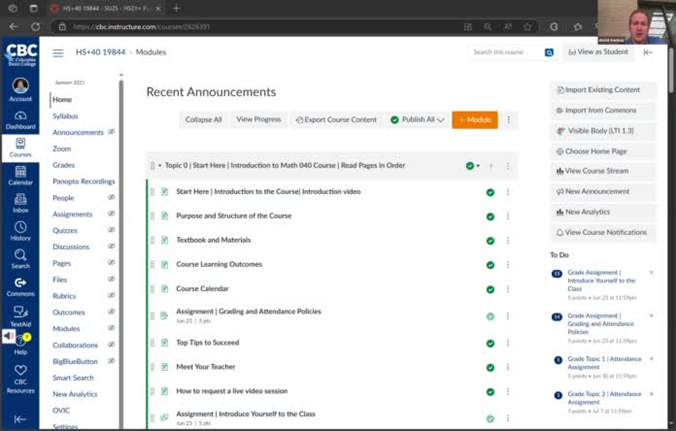676x431 pixels.
Task: Collapse Topic 0 module with triangle
Action: (x=160, y=166)
